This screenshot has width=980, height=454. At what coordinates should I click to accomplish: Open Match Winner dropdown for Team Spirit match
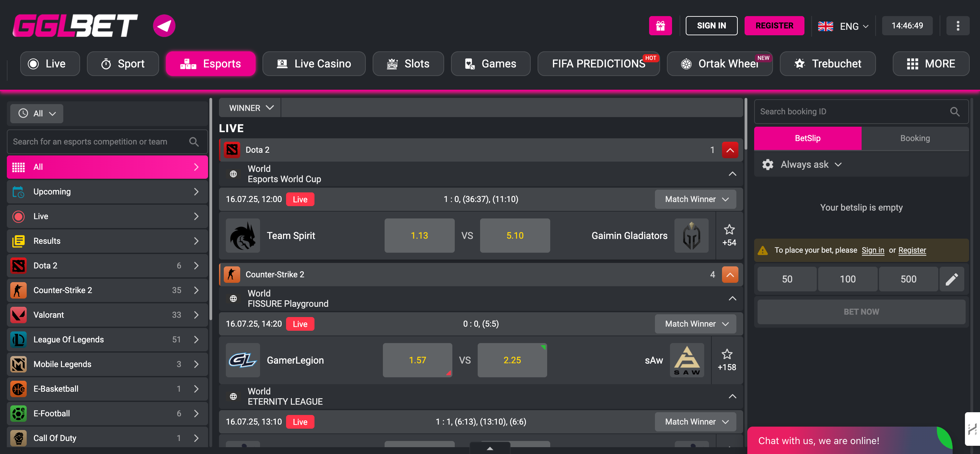pyautogui.click(x=695, y=199)
